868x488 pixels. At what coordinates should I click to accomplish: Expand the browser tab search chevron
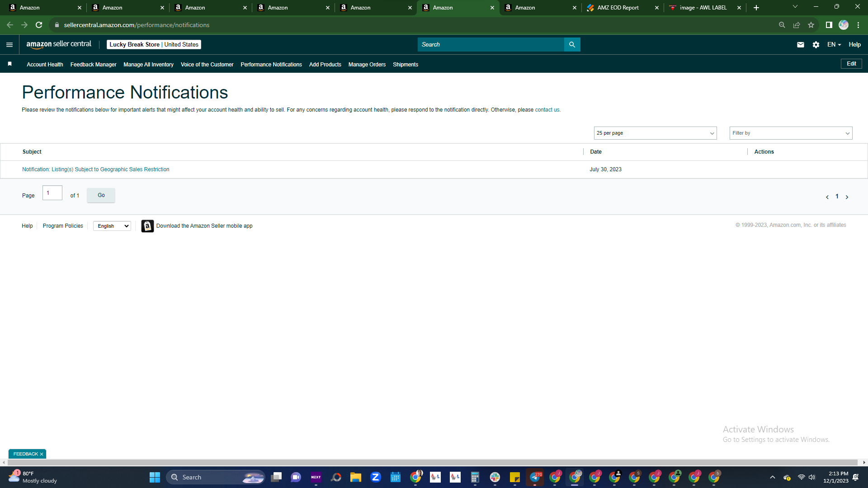point(795,7)
